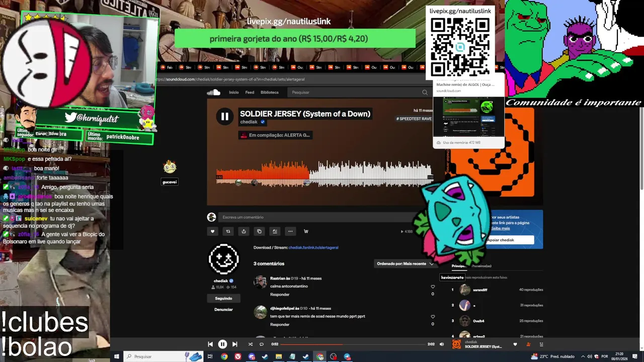The height and width of the screenshot is (362, 644).
Task: Switch to the Principais listeners tab
Action: click(458, 266)
